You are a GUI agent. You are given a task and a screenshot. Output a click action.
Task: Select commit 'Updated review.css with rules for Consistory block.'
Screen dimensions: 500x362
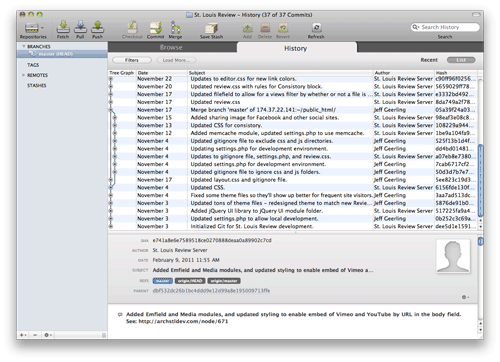pos(293,87)
